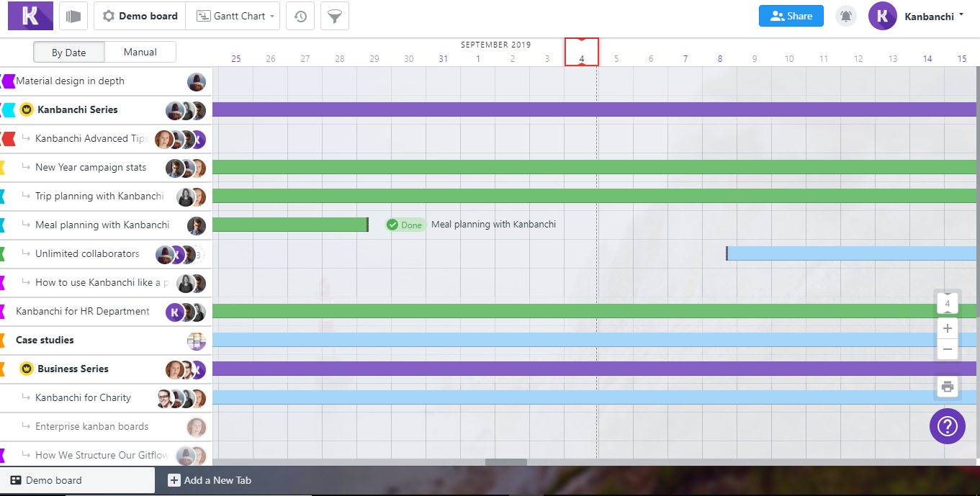Zoom in the Gantt chart
The image size is (980, 496).
click(948, 328)
